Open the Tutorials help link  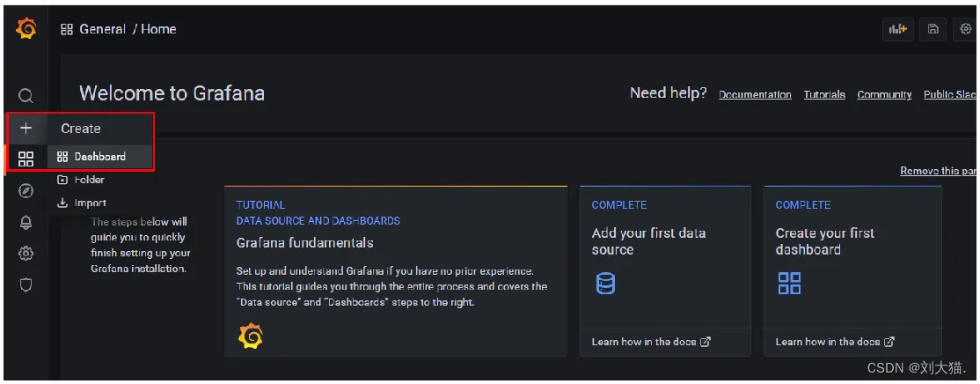coord(824,94)
